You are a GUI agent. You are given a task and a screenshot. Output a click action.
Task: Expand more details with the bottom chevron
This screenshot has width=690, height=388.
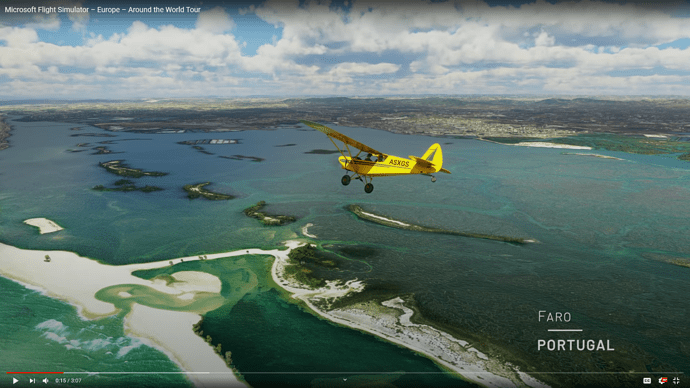[x=345, y=380]
